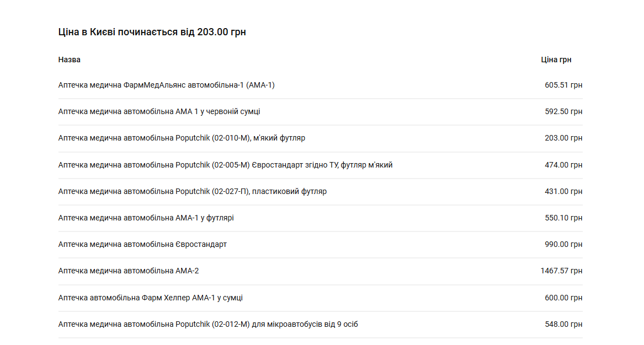Click the 592.50 грн price
The height and width of the screenshot is (345, 644).
click(x=563, y=111)
